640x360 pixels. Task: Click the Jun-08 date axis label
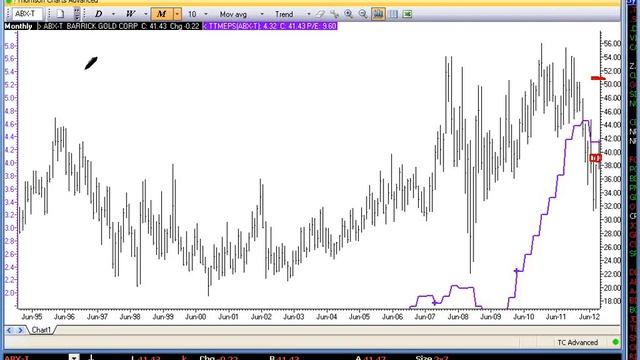(x=458, y=317)
